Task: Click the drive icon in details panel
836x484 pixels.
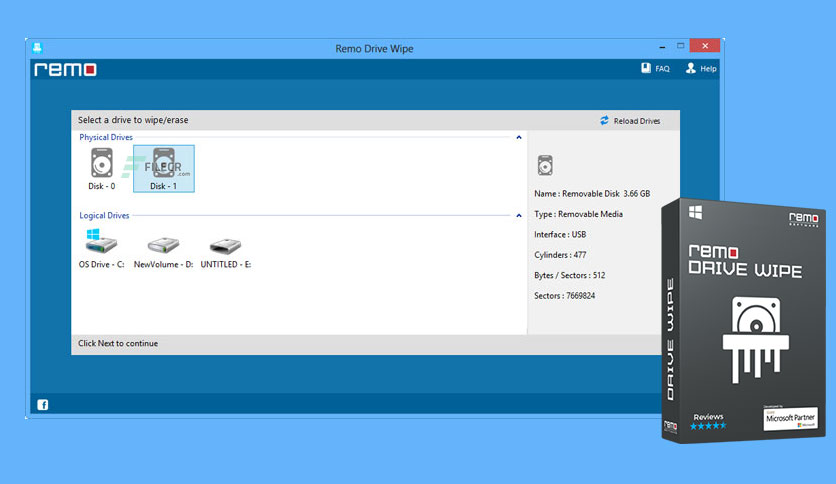Action: coord(545,165)
